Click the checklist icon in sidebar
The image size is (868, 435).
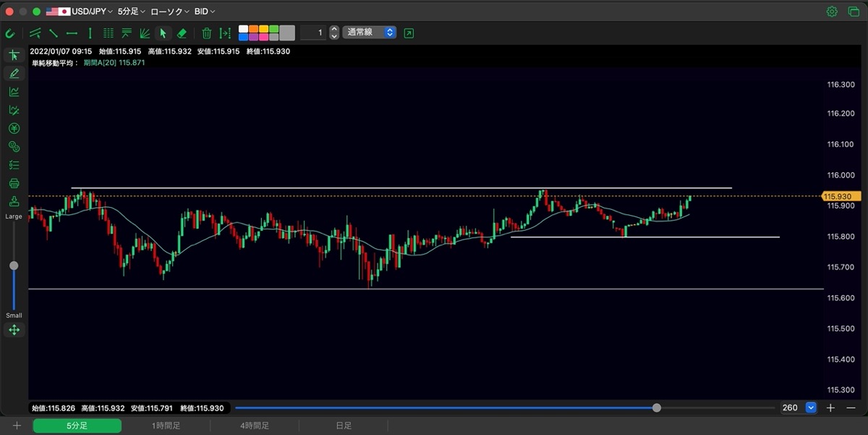[x=14, y=165]
